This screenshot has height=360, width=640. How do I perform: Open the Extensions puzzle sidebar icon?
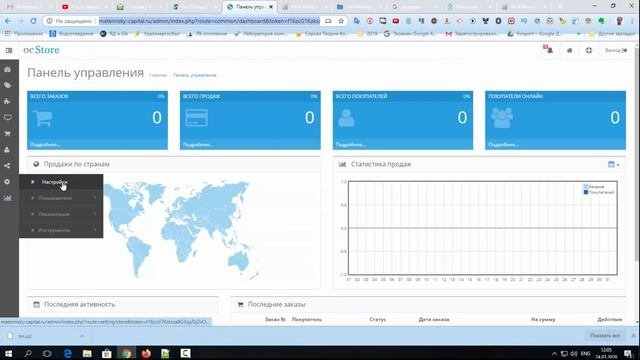[x=7, y=101]
